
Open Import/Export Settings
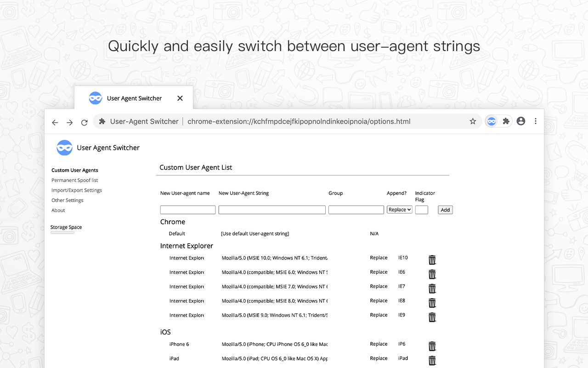76,190
